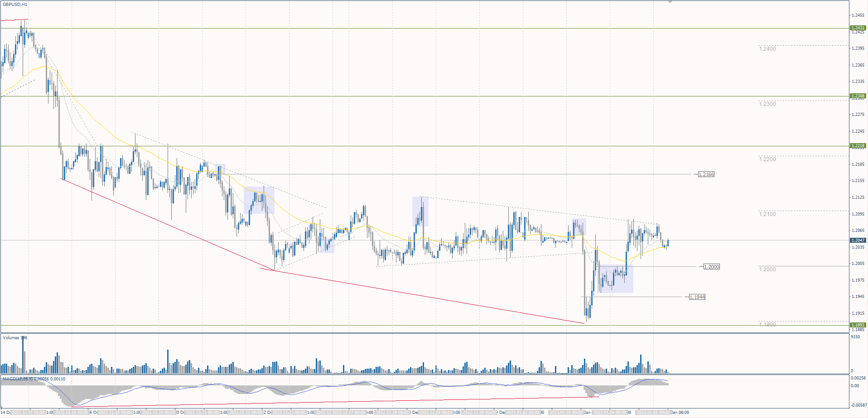Click the -0.00587 MACD scale value
This screenshot has height=418, width=868.
pyautogui.click(x=858, y=405)
